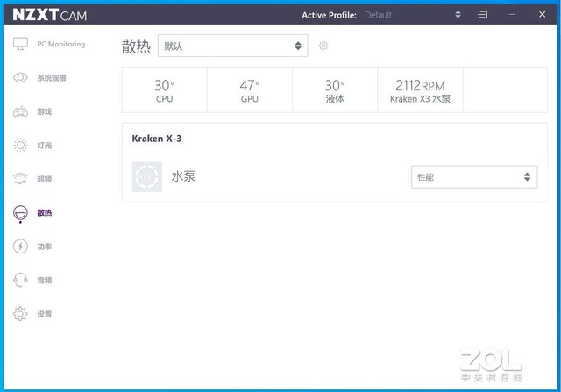
Task: Switch to 功率 section label
Action: (45, 246)
